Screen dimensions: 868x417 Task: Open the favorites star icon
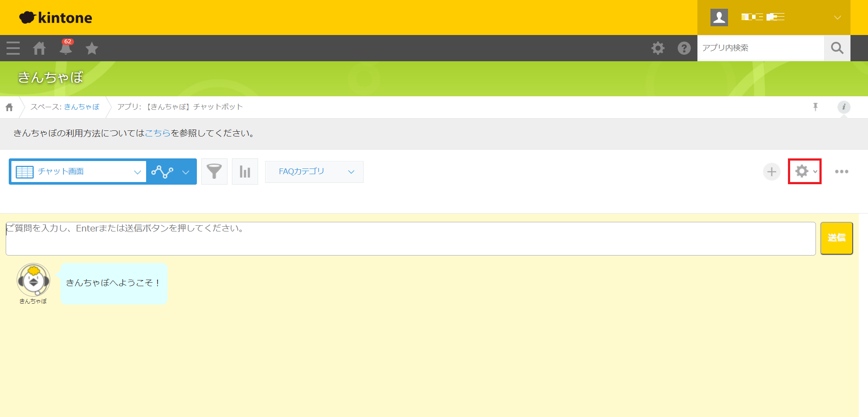(x=92, y=48)
